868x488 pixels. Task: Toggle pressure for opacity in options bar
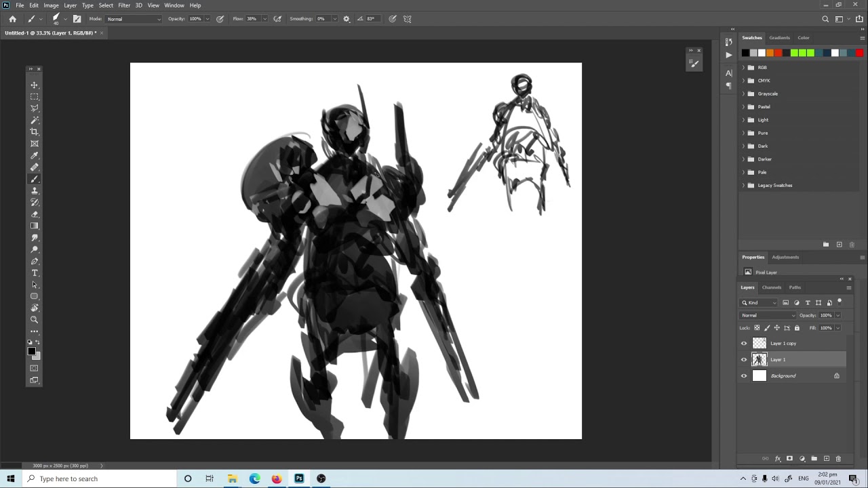[x=220, y=19]
